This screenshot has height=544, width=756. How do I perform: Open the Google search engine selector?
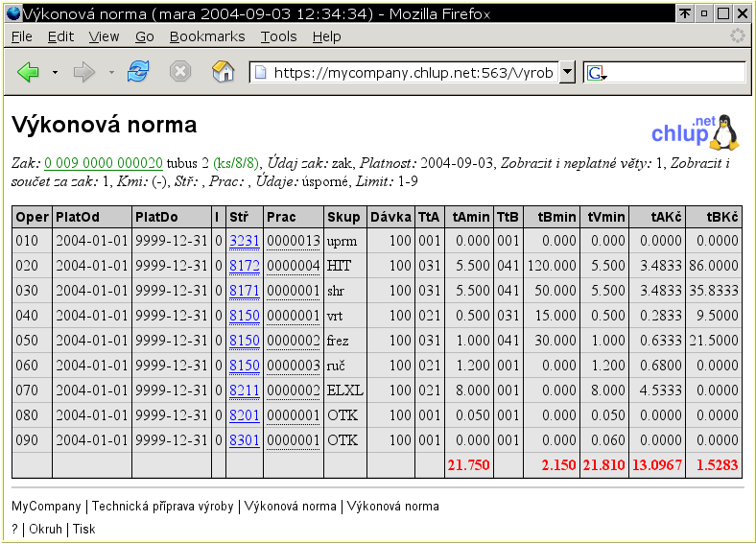coord(597,73)
